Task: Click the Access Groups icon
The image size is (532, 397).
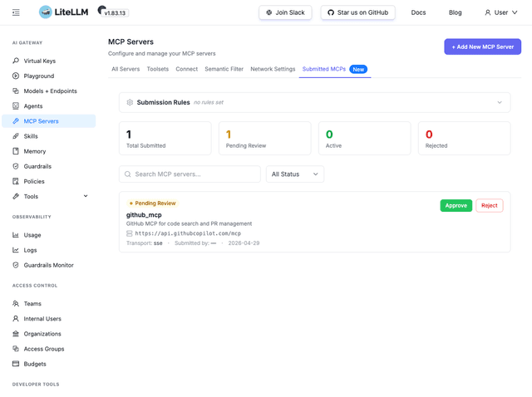Action: (16, 349)
